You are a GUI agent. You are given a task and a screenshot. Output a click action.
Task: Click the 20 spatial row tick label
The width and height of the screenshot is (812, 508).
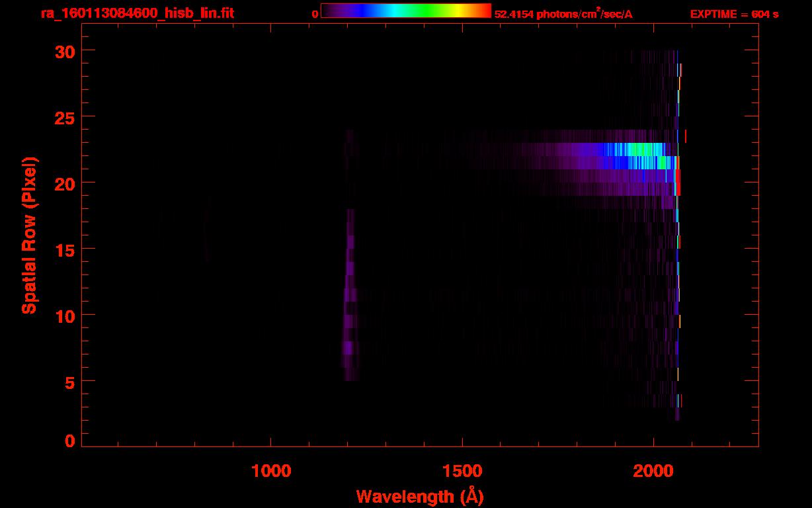pos(64,183)
